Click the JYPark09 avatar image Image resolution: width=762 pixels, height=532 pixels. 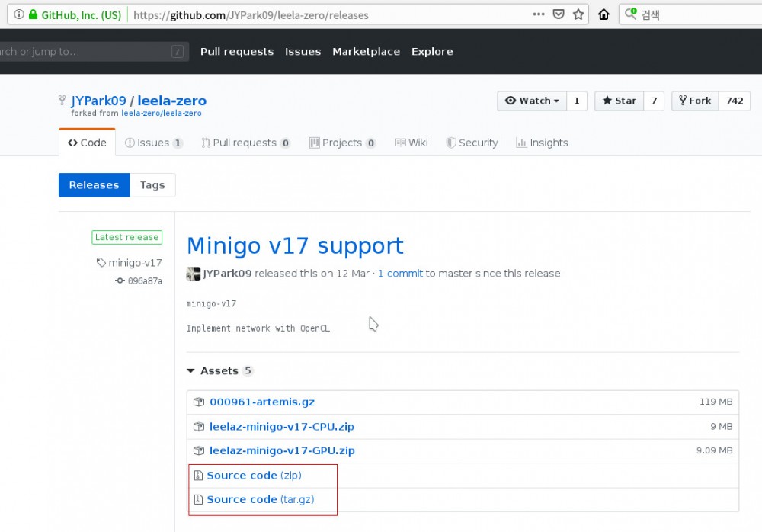[x=194, y=274]
